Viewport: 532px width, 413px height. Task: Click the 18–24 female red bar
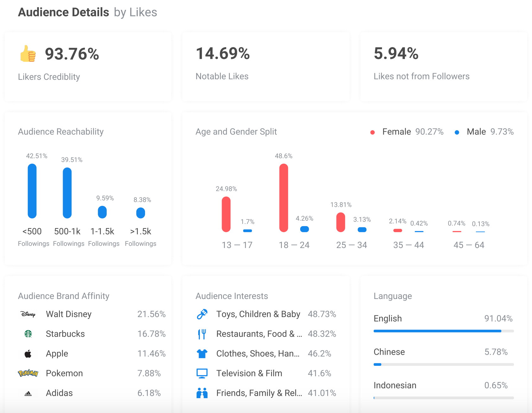click(284, 198)
